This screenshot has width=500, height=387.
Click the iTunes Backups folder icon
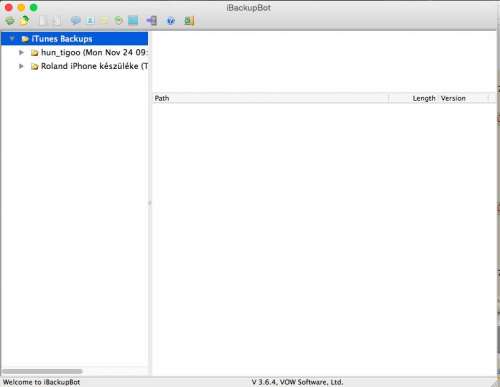[25, 39]
